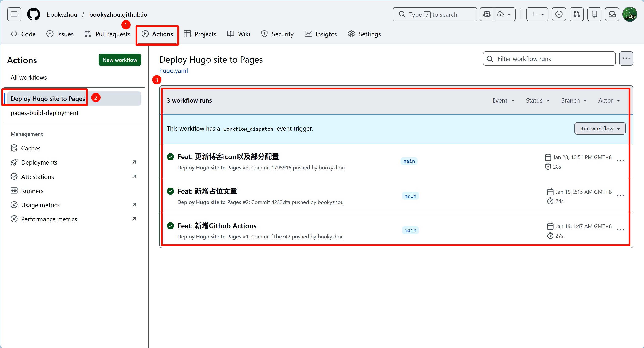Expand the create new plus dropdown

pos(537,14)
